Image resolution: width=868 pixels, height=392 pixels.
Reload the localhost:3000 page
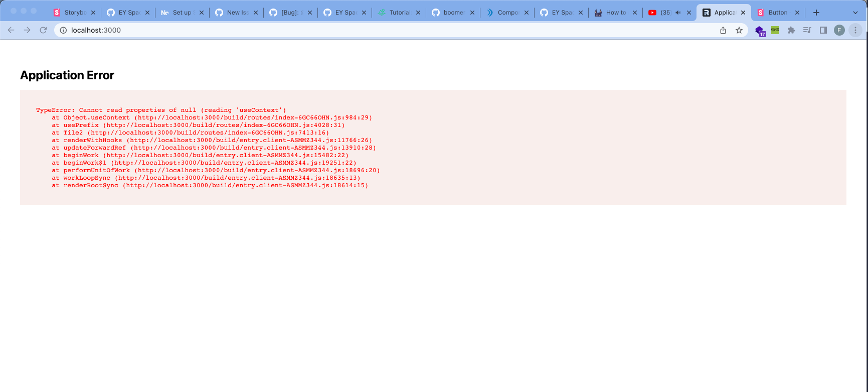(43, 30)
